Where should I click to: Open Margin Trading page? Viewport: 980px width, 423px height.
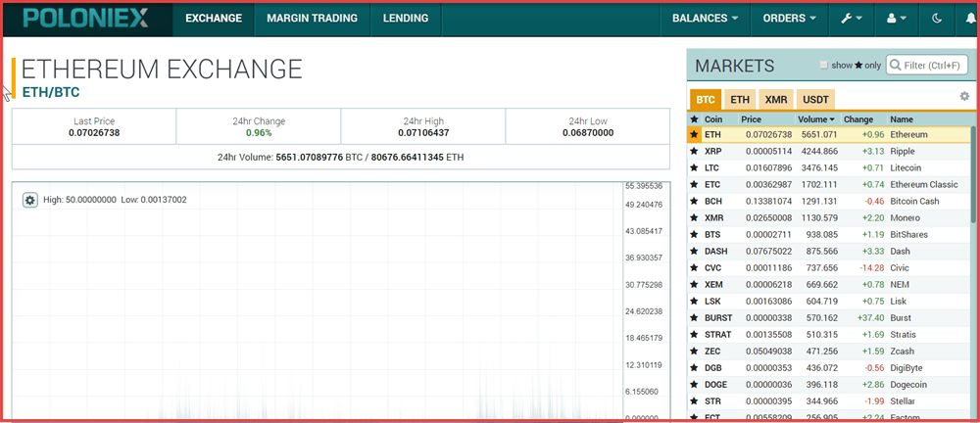pos(313,19)
